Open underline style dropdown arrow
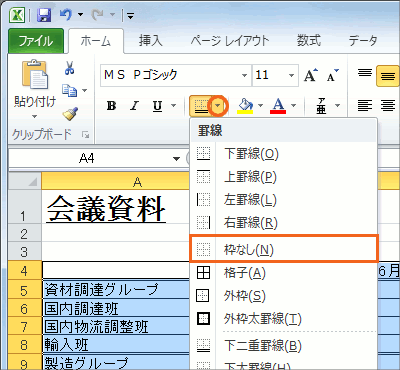 point(173,106)
